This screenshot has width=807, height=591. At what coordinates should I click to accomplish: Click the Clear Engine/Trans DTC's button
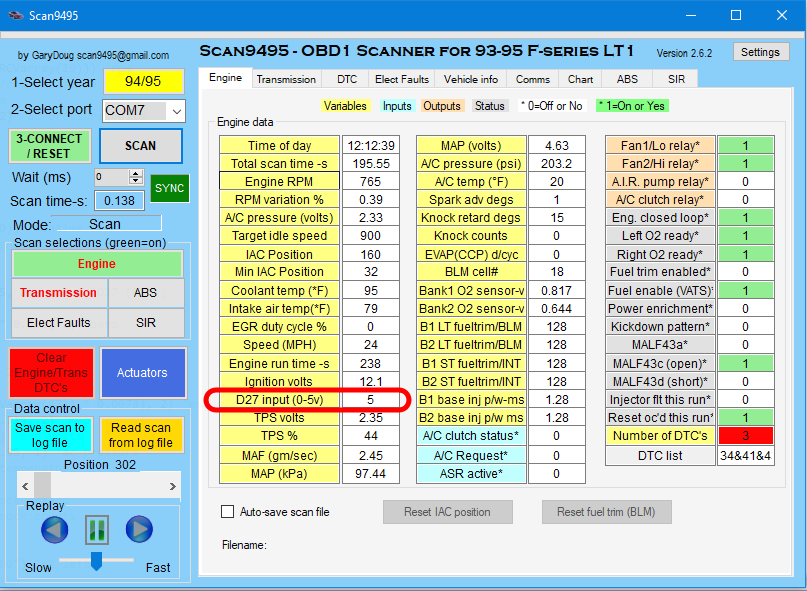pyautogui.click(x=51, y=372)
